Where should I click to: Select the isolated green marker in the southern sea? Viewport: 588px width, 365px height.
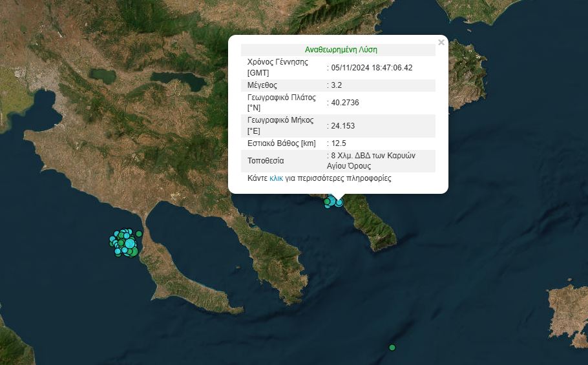(x=392, y=348)
